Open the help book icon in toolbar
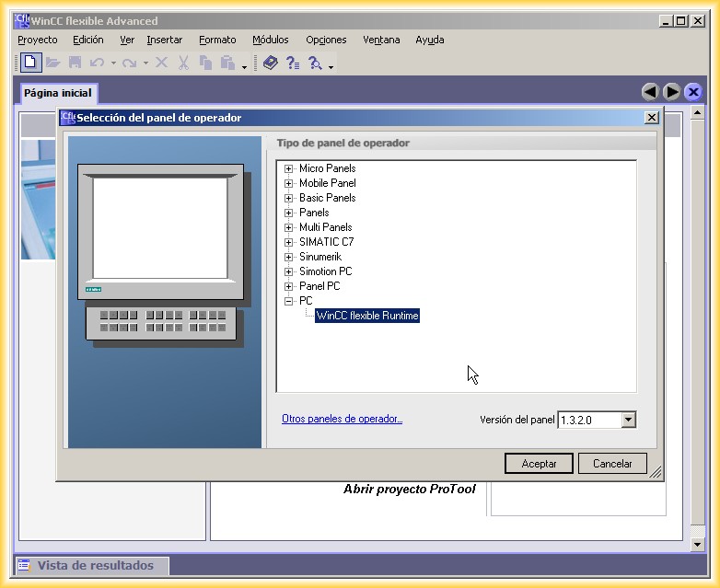Screen dimensions: 720x588 click(270, 63)
